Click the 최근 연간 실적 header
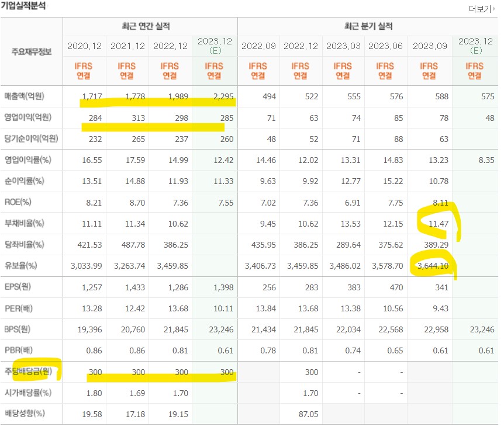This screenshot has width=504, height=427. 146,26
